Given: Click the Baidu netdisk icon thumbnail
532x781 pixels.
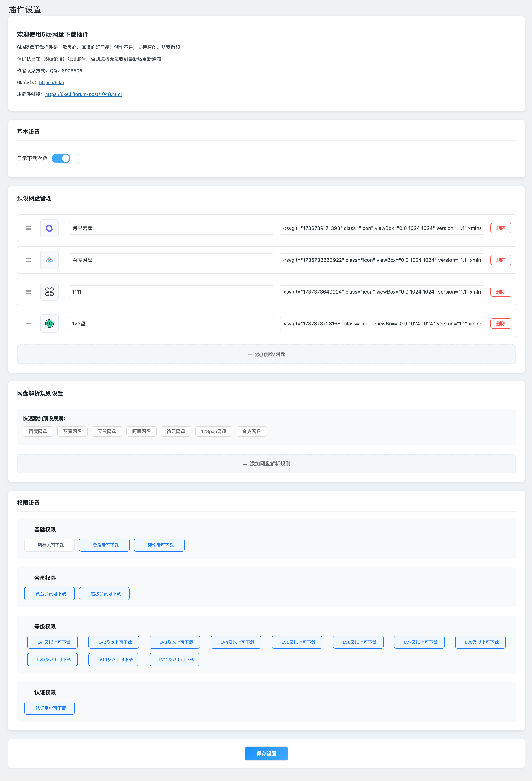Looking at the screenshot, I should [x=49, y=260].
